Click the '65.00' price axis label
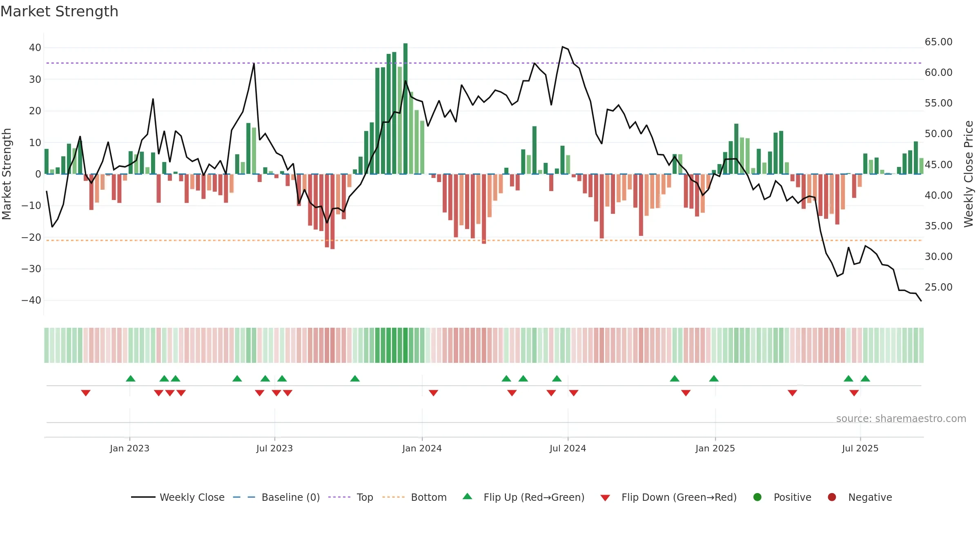 tap(938, 42)
